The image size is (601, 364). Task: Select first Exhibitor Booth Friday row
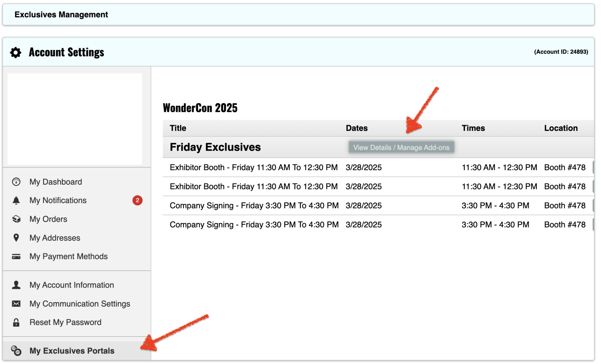(x=254, y=167)
